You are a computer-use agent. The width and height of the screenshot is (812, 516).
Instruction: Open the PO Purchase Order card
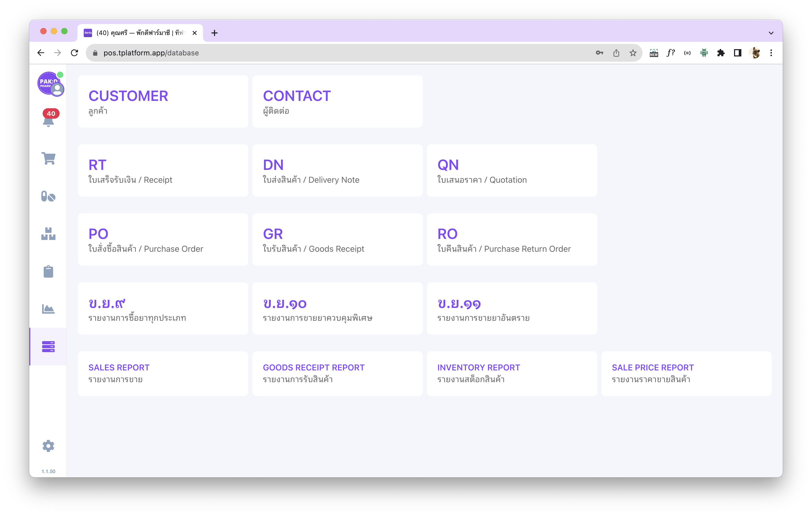pyautogui.click(x=163, y=240)
